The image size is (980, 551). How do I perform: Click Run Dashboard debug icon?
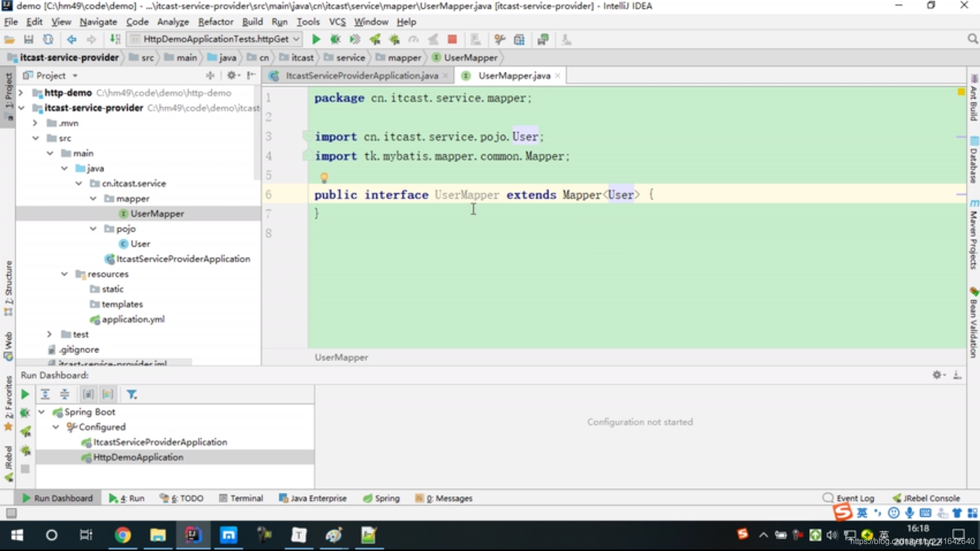tap(24, 412)
